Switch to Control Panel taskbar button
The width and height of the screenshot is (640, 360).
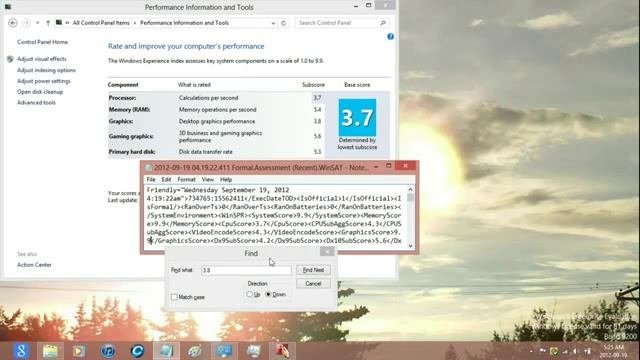224,351
